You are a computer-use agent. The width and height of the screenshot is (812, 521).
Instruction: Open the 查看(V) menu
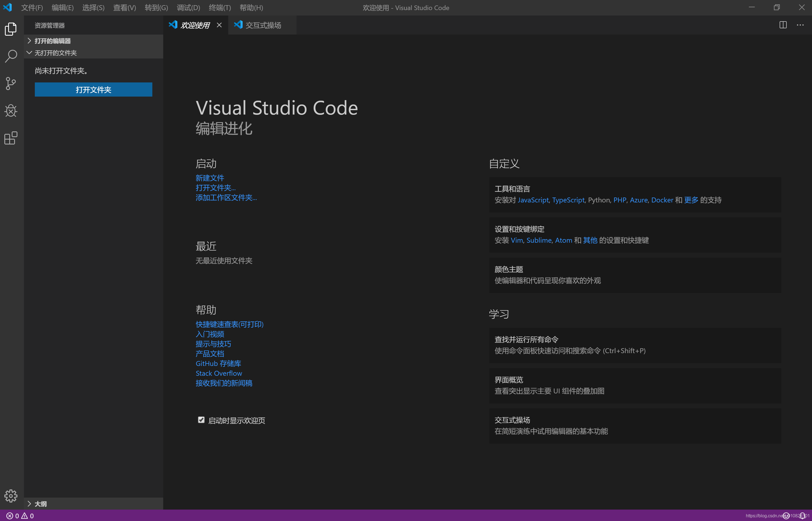125,7
